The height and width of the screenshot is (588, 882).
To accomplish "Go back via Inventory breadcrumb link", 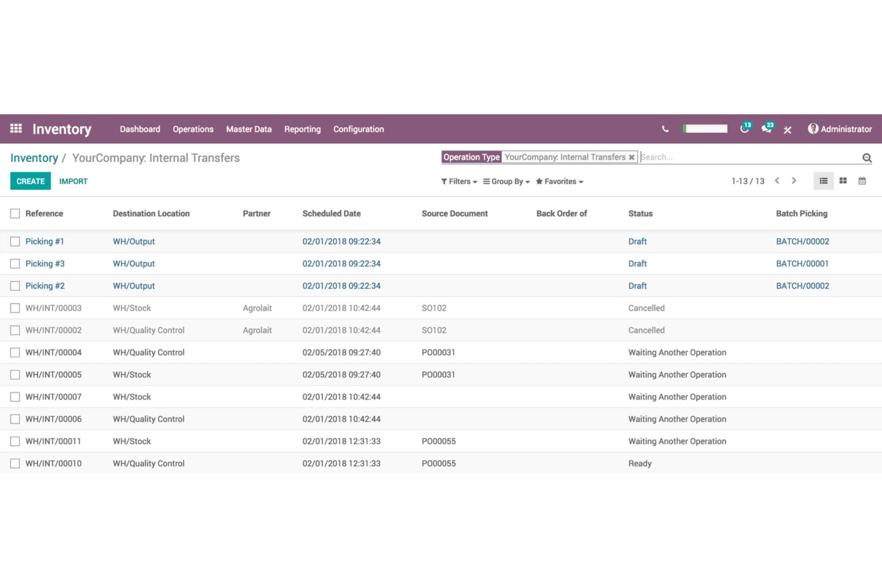I will pos(34,158).
